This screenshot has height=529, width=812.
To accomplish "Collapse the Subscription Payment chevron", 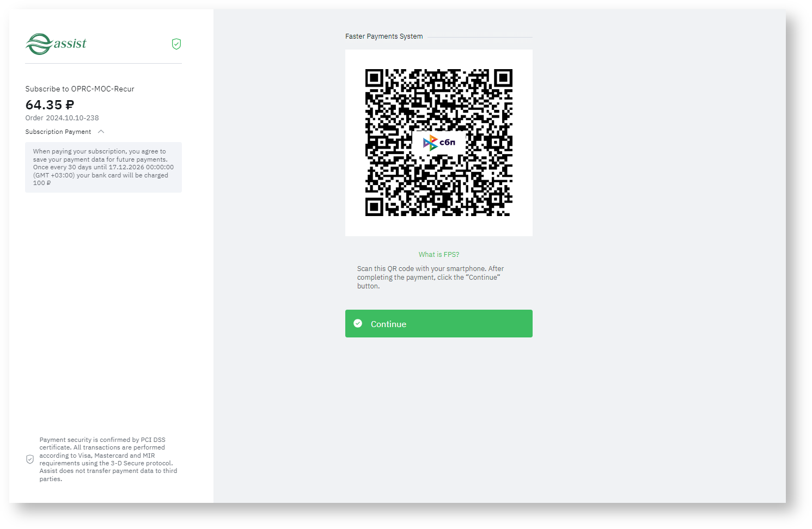I will 101,132.
